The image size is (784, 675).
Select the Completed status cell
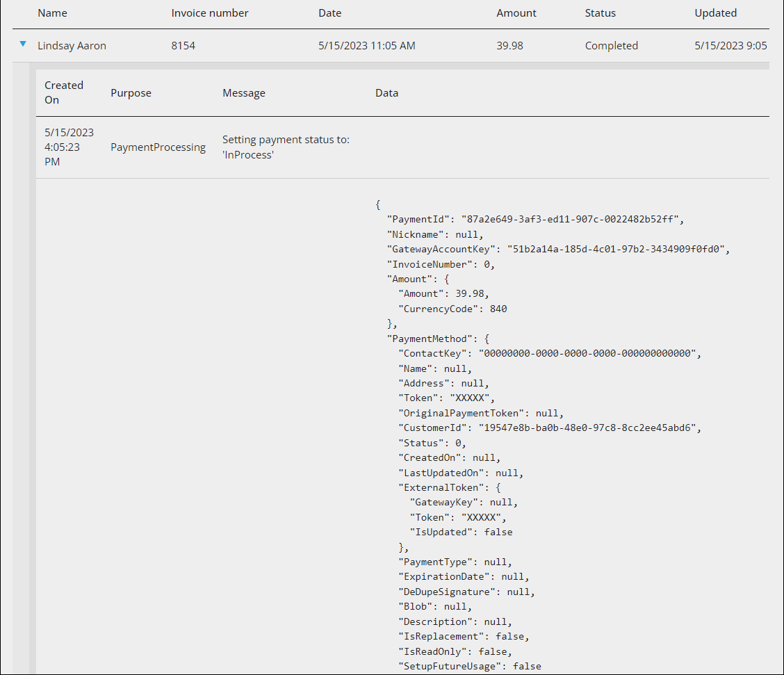click(611, 45)
